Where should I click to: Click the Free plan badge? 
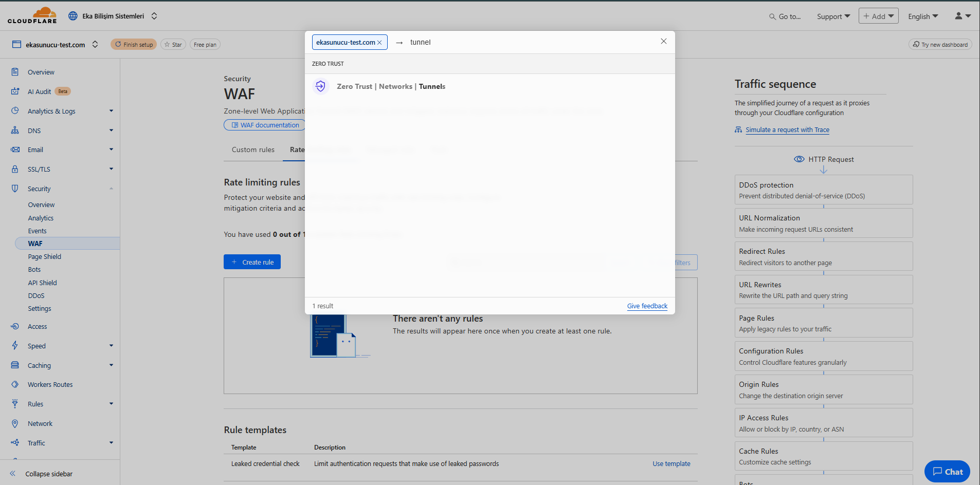tap(205, 45)
